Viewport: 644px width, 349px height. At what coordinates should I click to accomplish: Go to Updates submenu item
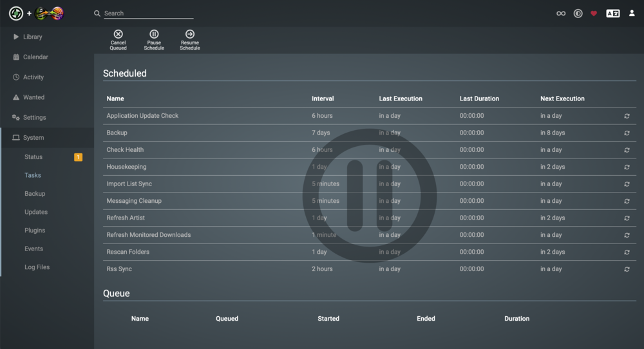coord(35,212)
